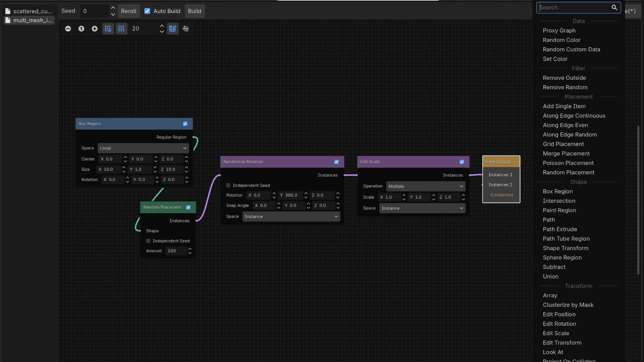Viewport: 644px width, 362px height.
Task: Open the scattered_cu... file icon
Action: 8,11
